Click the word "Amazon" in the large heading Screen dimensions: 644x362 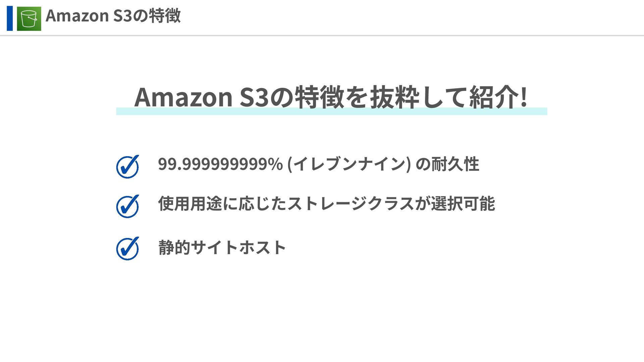(183, 97)
